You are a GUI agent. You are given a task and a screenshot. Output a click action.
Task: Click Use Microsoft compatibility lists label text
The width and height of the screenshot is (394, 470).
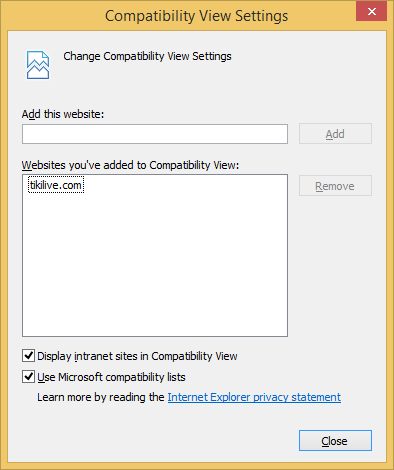pos(111,377)
